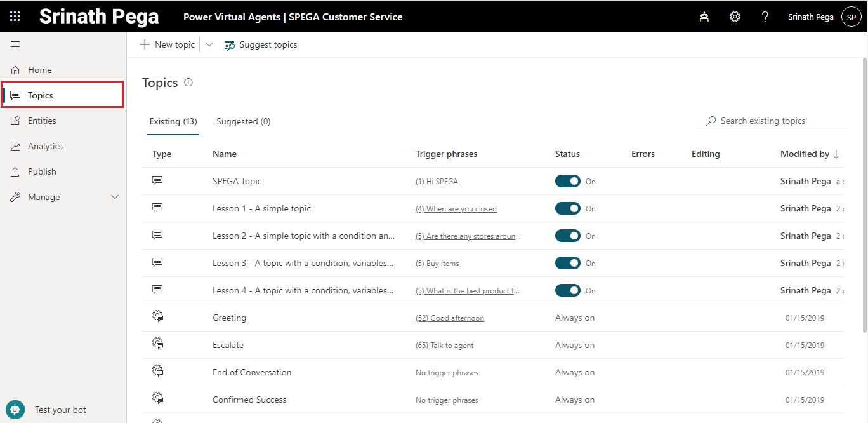Disable the Lesson 1 topic toggle

tap(567, 208)
